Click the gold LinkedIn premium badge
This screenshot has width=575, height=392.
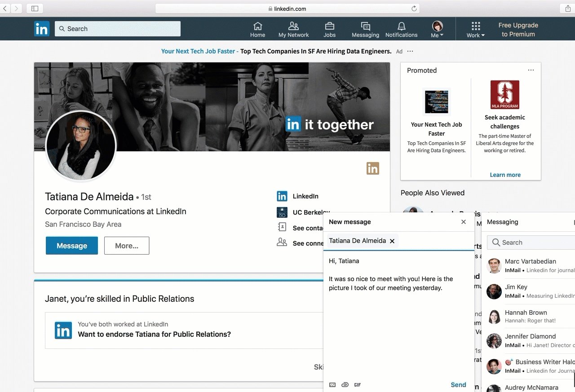373,168
